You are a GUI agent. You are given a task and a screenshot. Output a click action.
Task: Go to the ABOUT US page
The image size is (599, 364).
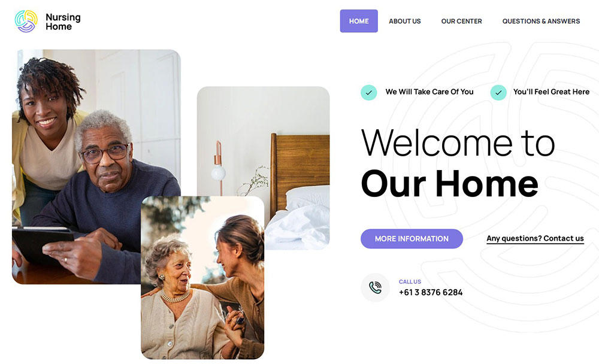tap(404, 22)
